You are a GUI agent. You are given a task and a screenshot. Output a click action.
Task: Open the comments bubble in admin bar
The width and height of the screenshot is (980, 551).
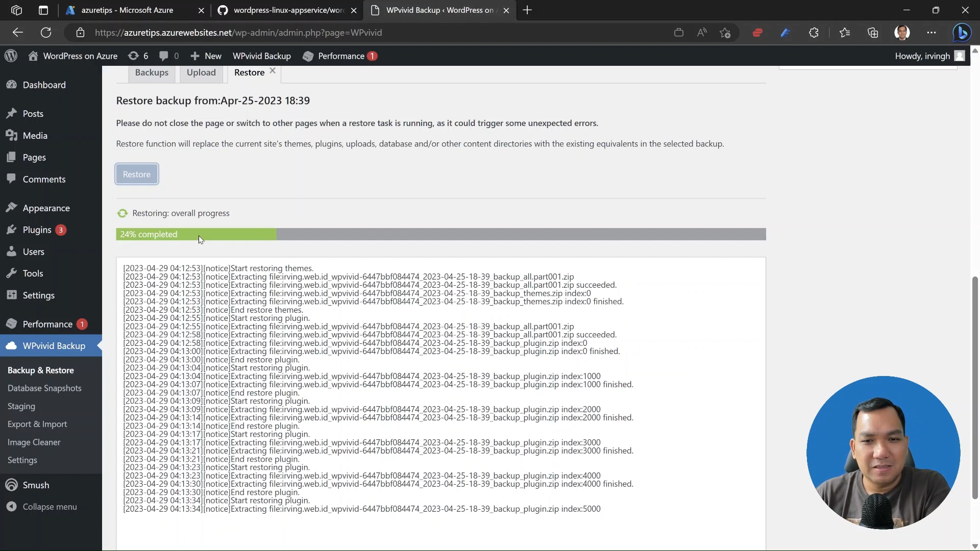pos(169,56)
